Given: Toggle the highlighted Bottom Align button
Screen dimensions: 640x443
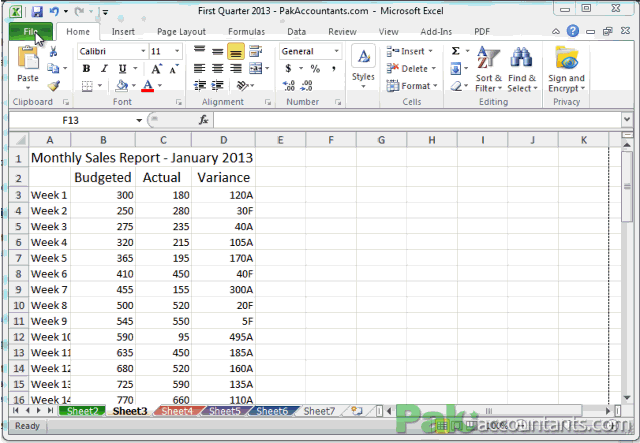Looking at the screenshot, I should click(236, 51).
